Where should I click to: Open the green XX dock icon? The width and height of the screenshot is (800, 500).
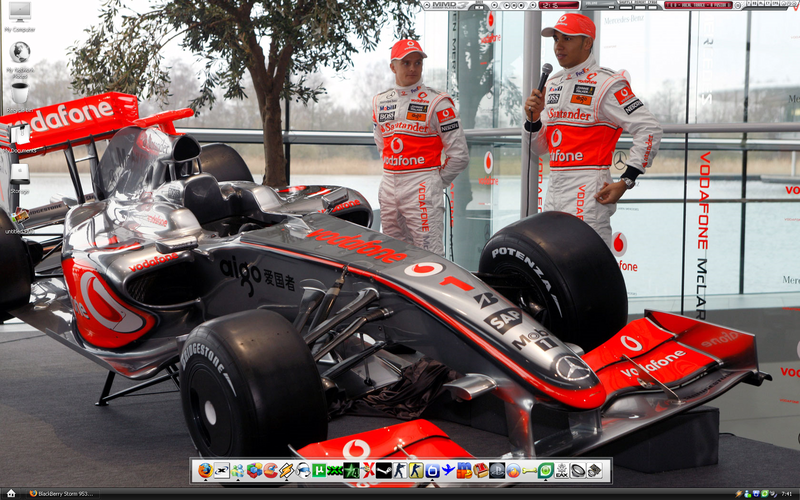click(x=335, y=470)
